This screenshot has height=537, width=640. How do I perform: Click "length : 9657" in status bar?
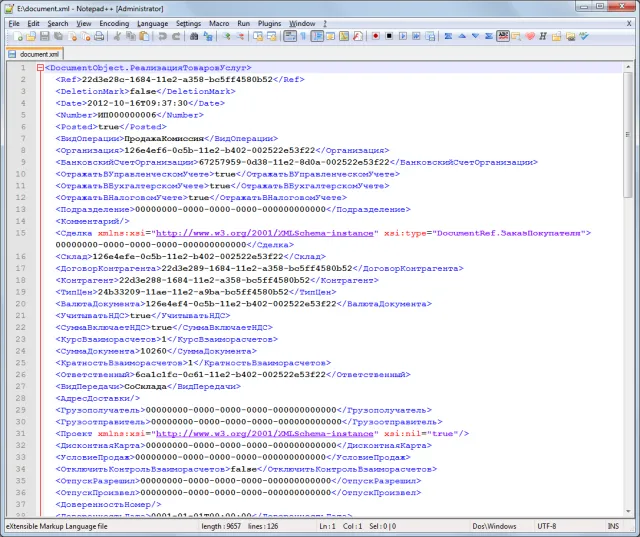click(221, 526)
